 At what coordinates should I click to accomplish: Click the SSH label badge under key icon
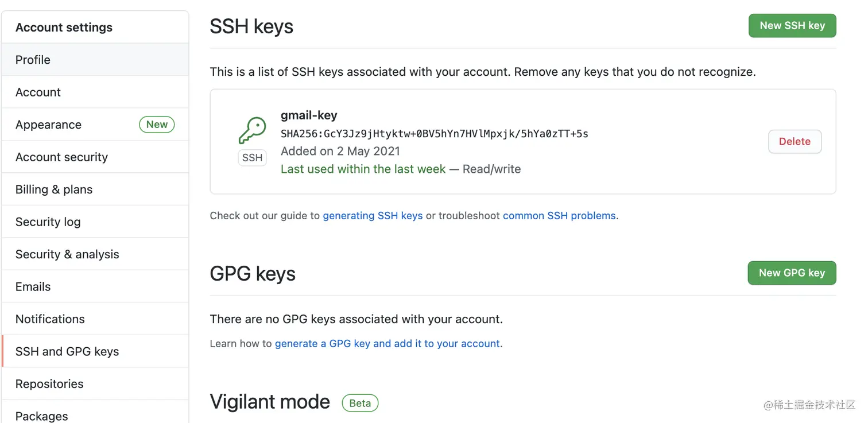point(252,158)
